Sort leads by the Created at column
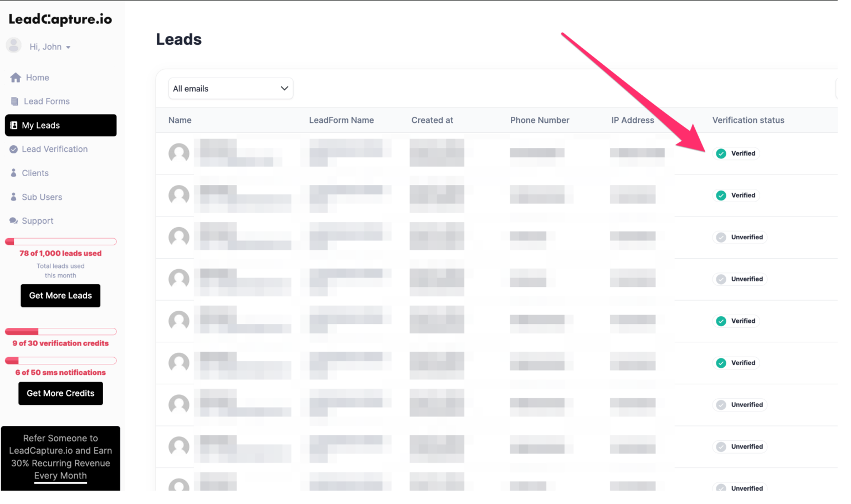Viewport: 851px width, 504px height. 432,120
